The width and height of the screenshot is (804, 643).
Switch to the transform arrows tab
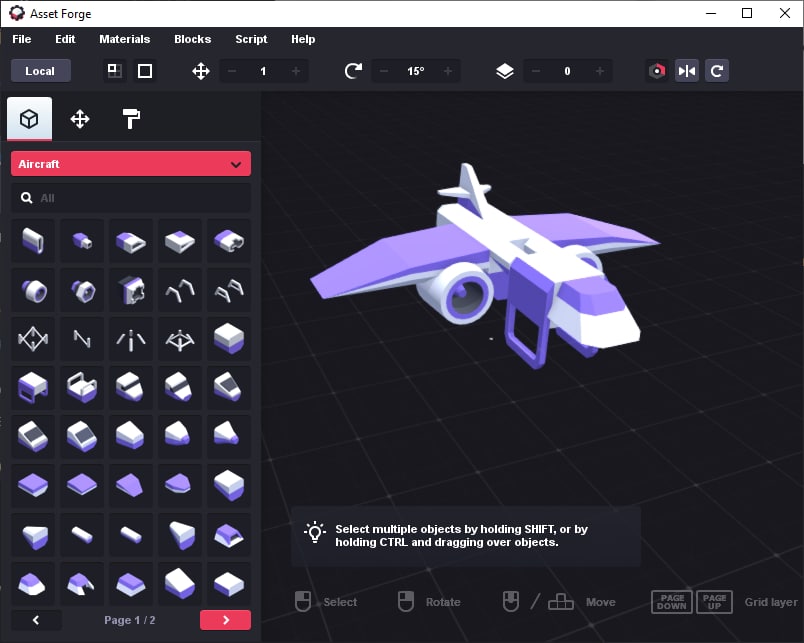coord(80,119)
